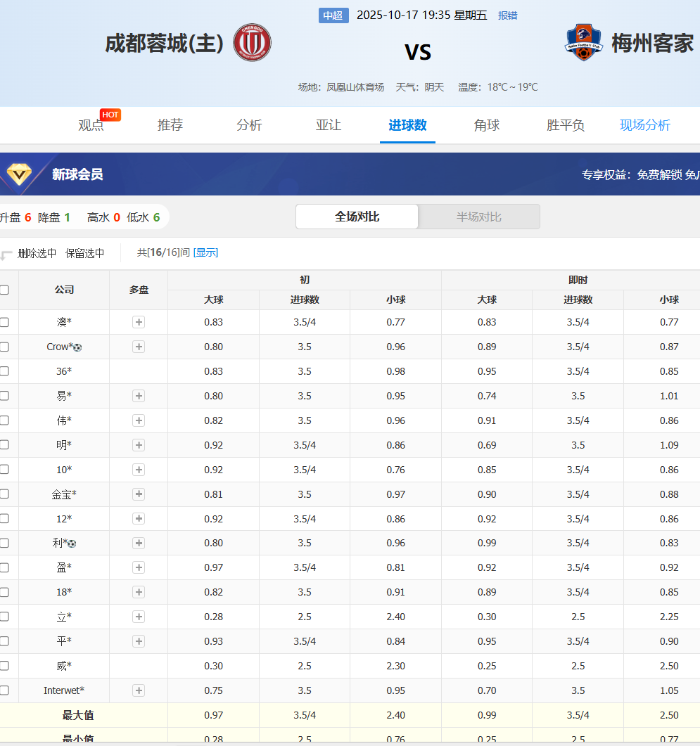Open the 亚让 tab
The image size is (700, 746).
pos(328,125)
